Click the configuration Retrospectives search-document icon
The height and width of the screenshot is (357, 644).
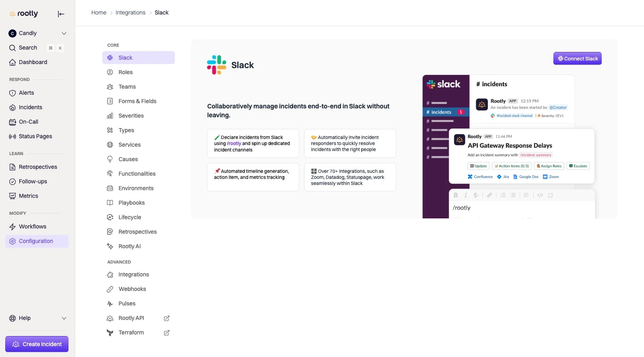point(110,232)
